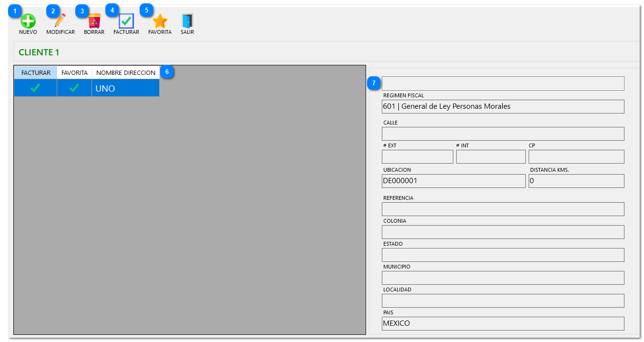
Task: Select the UNO address row
Action: pyautogui.click(x=125, y=88)
